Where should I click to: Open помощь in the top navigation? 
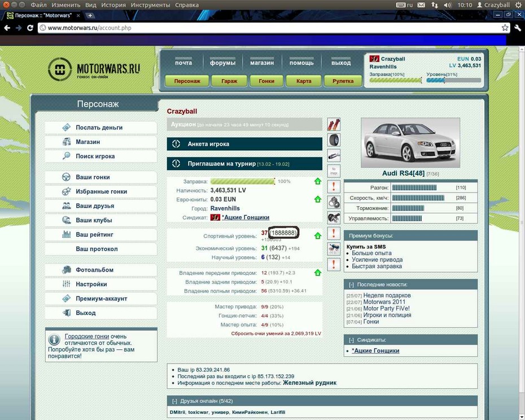[x=301, y=63]
